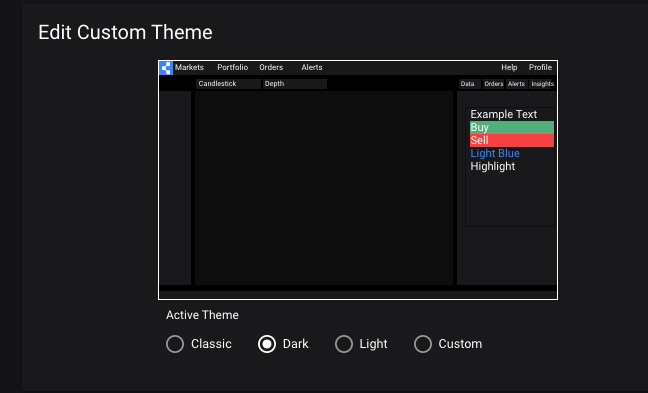Open Markets in the preview menu
Image resolution: width=648 pixels, height=393 pixels.
tap(189, 67)
